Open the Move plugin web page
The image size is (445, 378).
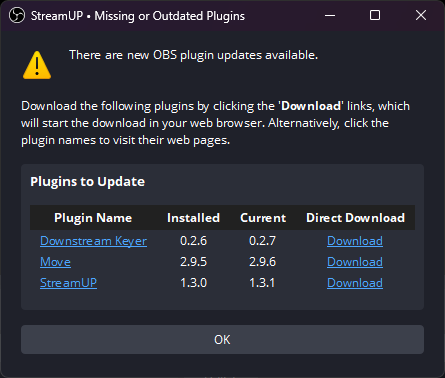(55, 262)
